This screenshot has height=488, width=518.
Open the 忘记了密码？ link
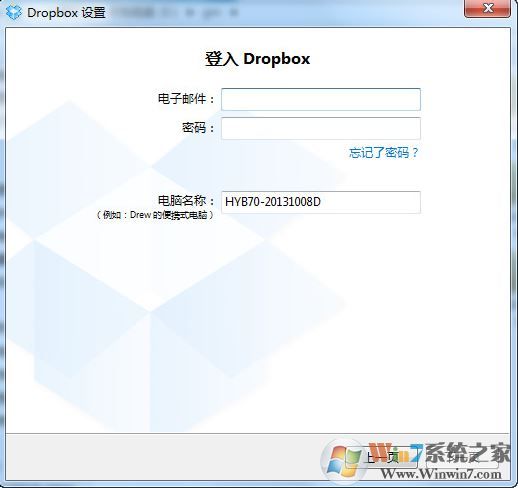pos(383,153)
